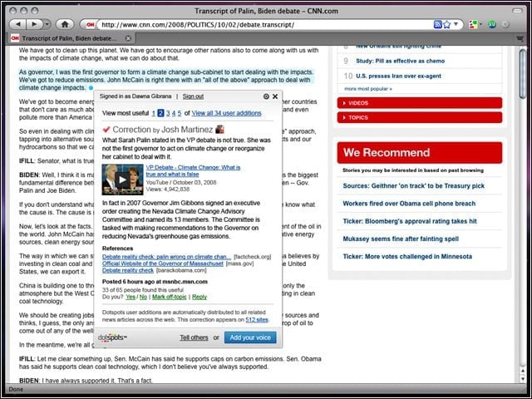The image size is (532, 399).
Task: Click the activity spinner icon in toolbar
Action: pyautogui.click(x=505, y=24)
